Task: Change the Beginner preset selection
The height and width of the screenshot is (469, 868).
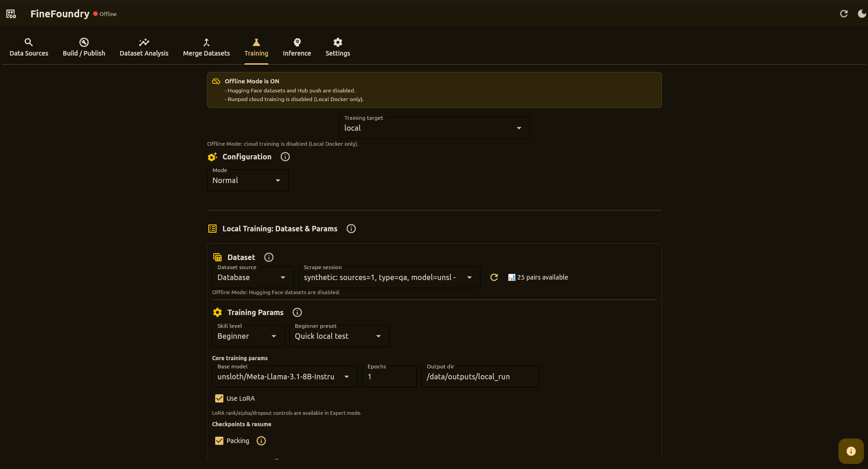Action: tap(339, 336)
